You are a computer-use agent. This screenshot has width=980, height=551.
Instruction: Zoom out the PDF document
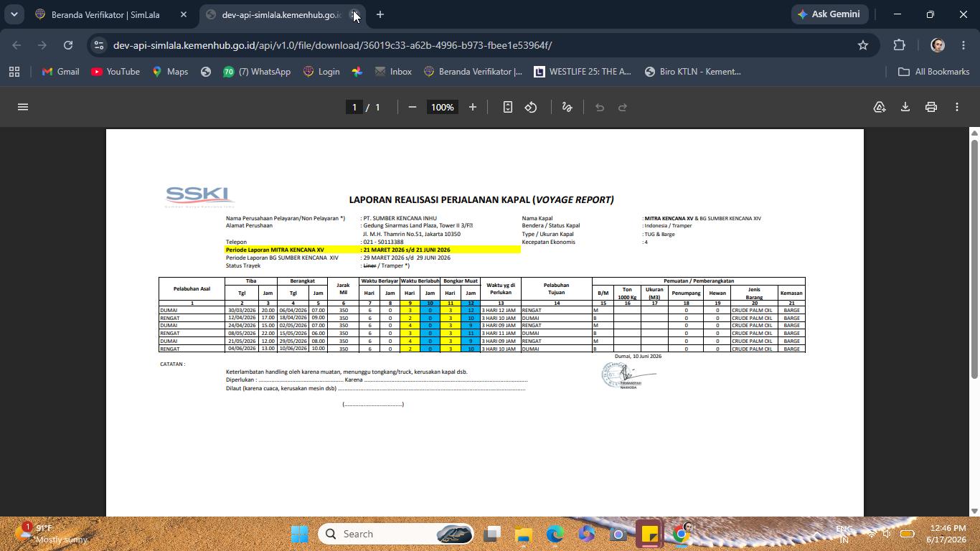click(x=413, y=107)
